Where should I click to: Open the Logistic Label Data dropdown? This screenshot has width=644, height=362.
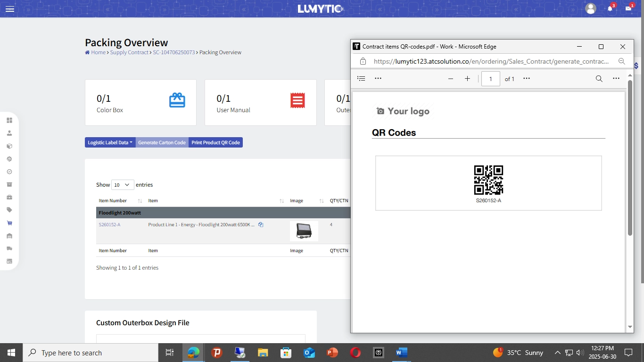[x=109, y=142]
